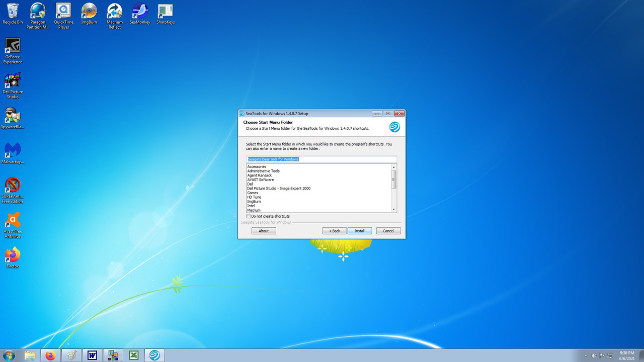Minimize the SeaTools Setup window
The image size is (644, 362).
[377, 114]
